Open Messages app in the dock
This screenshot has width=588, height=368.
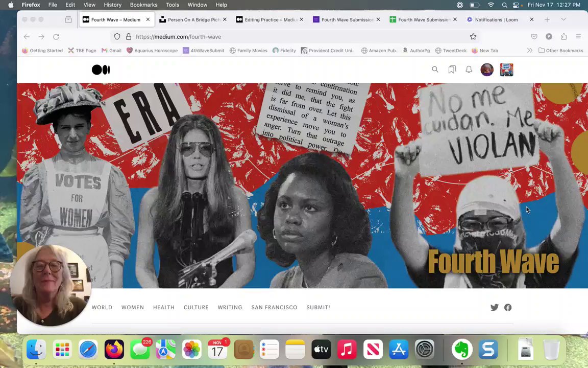140,349
